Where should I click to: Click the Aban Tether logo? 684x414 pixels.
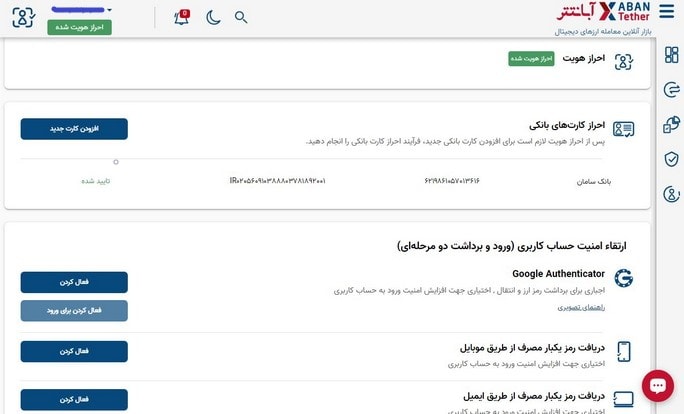[603, 12]
